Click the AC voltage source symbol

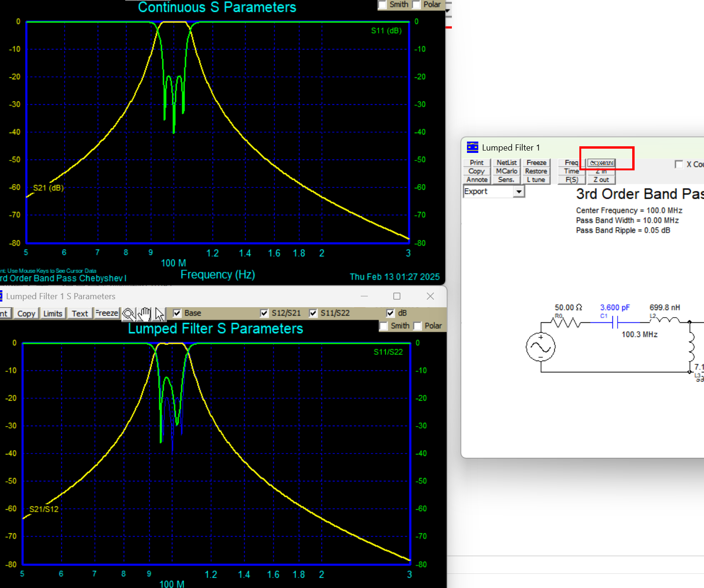[540, 347]
